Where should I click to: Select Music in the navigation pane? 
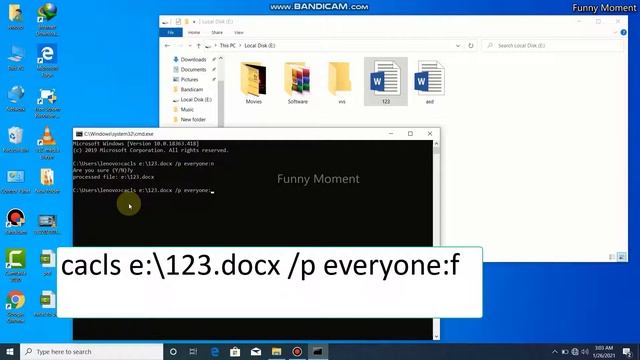coord(187,109)
